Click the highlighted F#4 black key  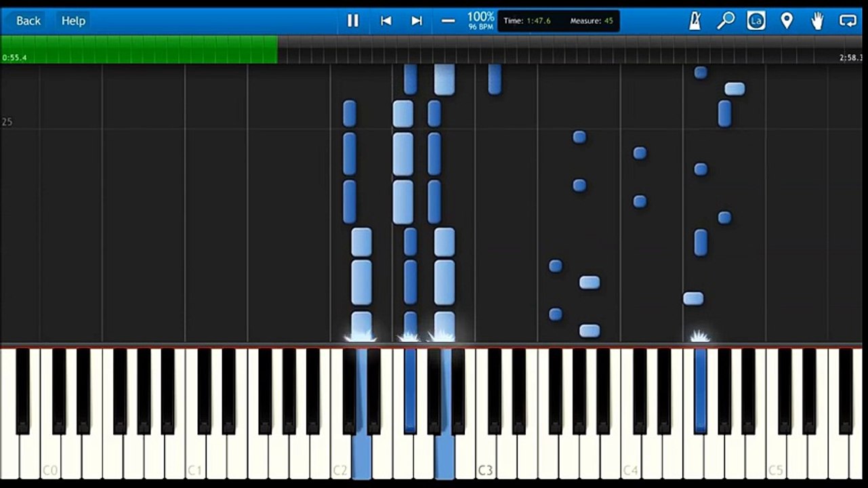(700, 390)
